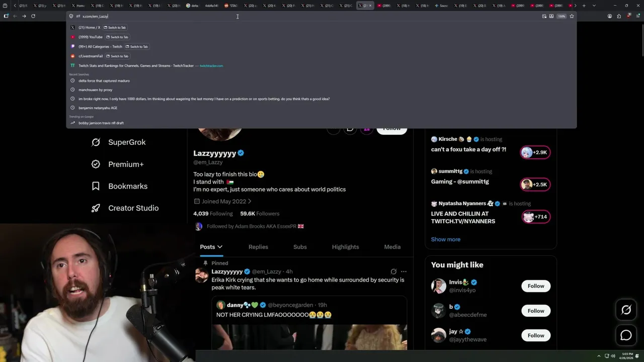
Task: Open the floating messages chat button
Action: (626, 335)
